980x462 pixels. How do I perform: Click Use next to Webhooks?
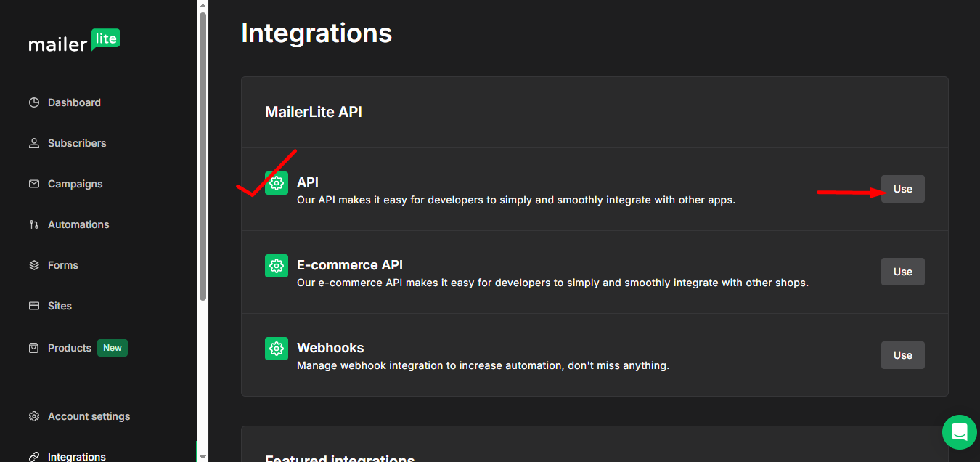902,354
